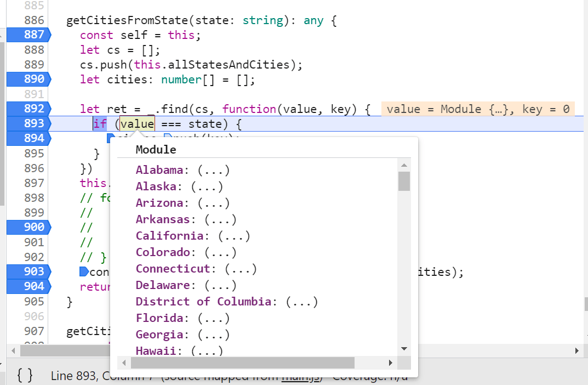Toggle the inline breakpoint before console on line 903
Viewport: 588px width, 385px height.
point(84,271)
